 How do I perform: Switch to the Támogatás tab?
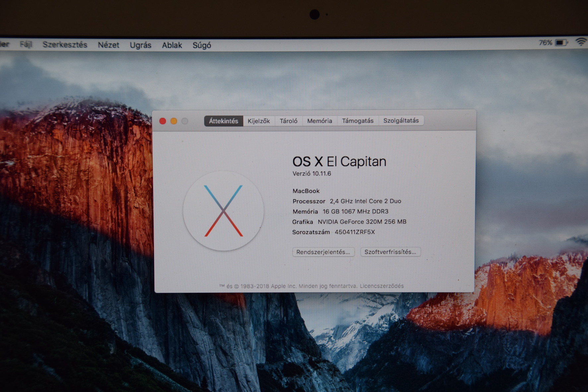click(x=358, y=121)
